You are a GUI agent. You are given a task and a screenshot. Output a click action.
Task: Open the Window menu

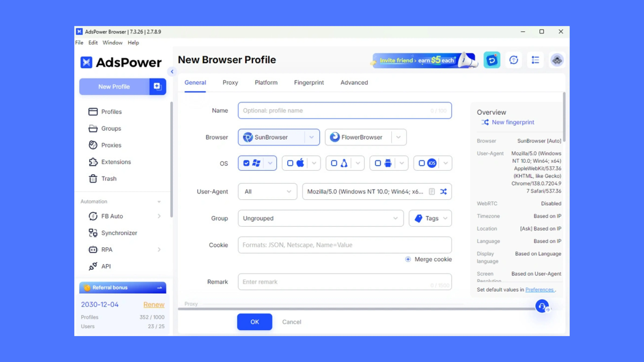point(112,43)
